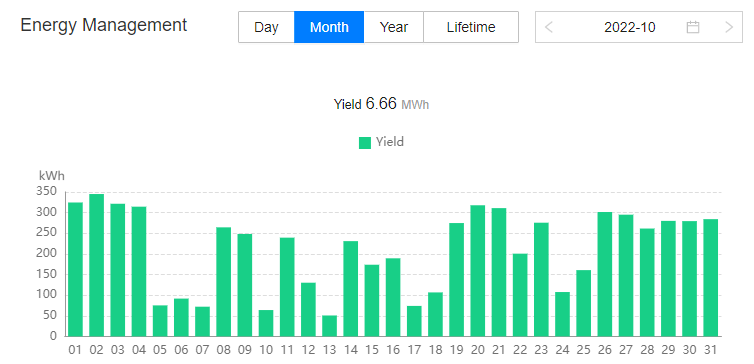The width and height of the screenshot is (754, 364).
Task: Select the bar for day 05
Action: [160, 321]
